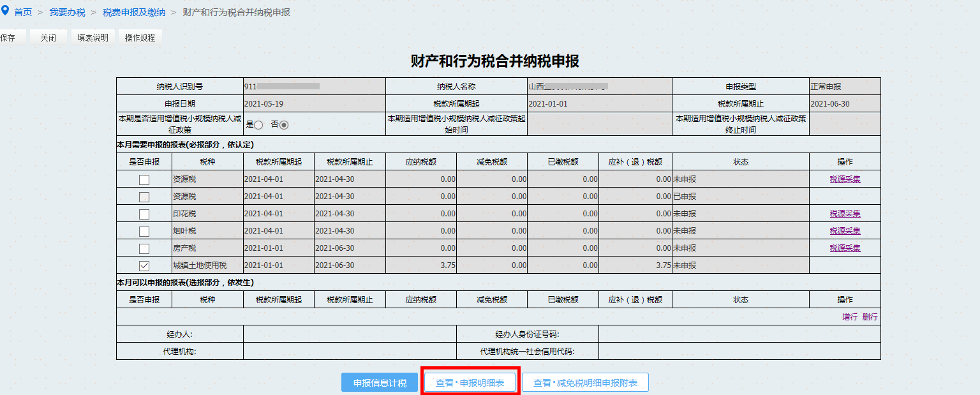
Task: Open 税源采集 link for 房产税 row
Action: (x=845, y=248)
